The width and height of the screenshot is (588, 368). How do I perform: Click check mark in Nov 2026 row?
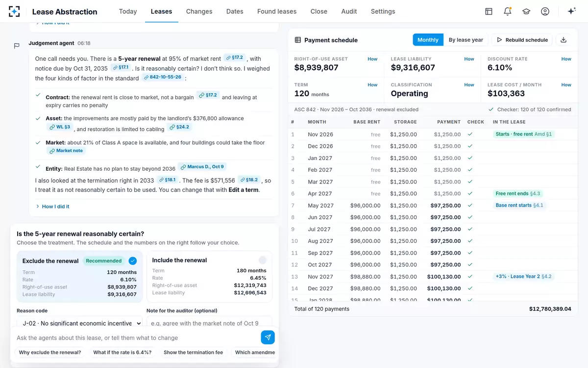(x=470, y=134)
